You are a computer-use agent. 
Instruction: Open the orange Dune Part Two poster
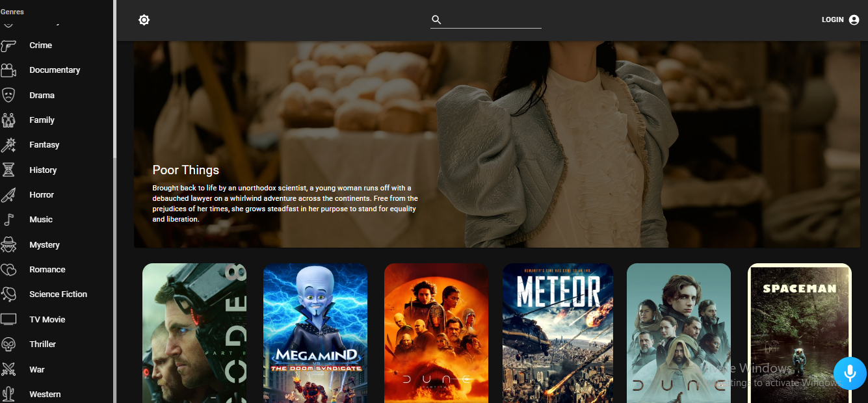point(436,333)
